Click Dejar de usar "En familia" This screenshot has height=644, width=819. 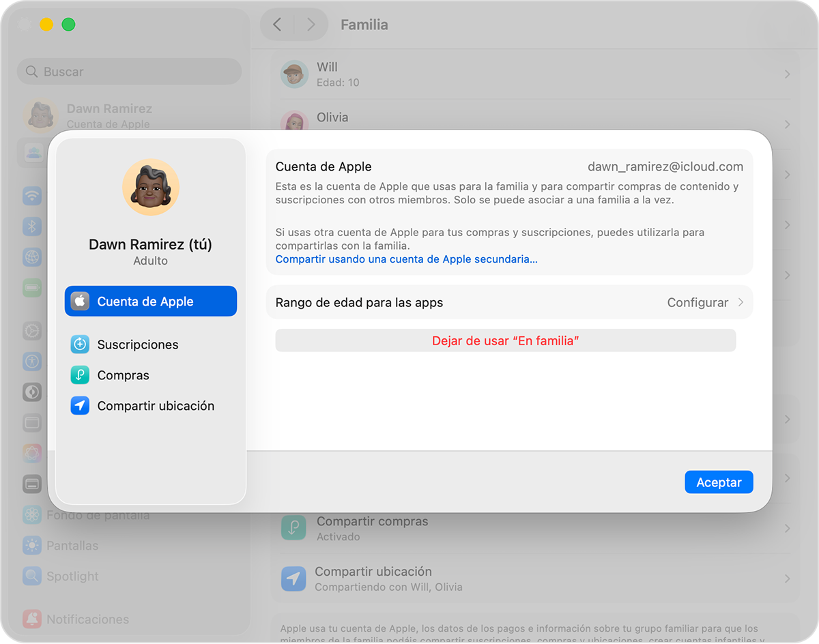(505, 340)
